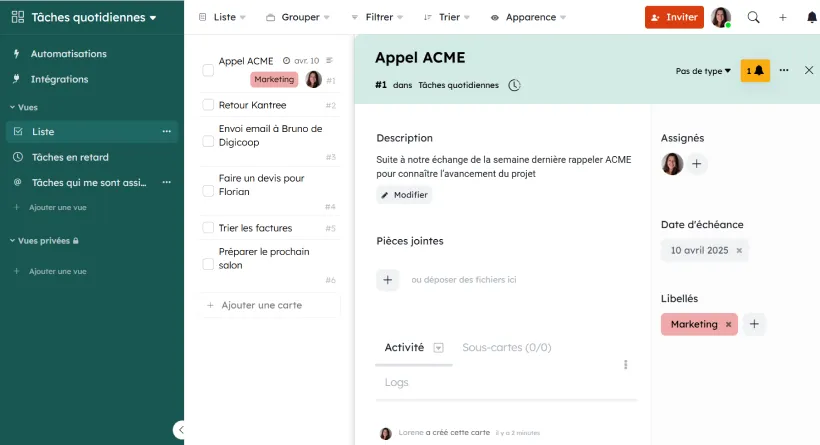
Task: Open options dots for Tâches qui me sont assi… view
Action: coord(166,182)
